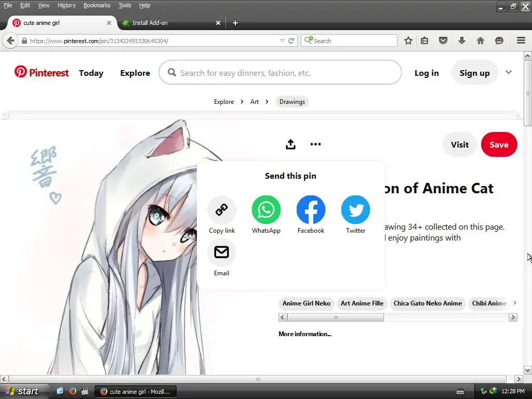
Task: Open the share upload icon
Action: pos(290,144)
